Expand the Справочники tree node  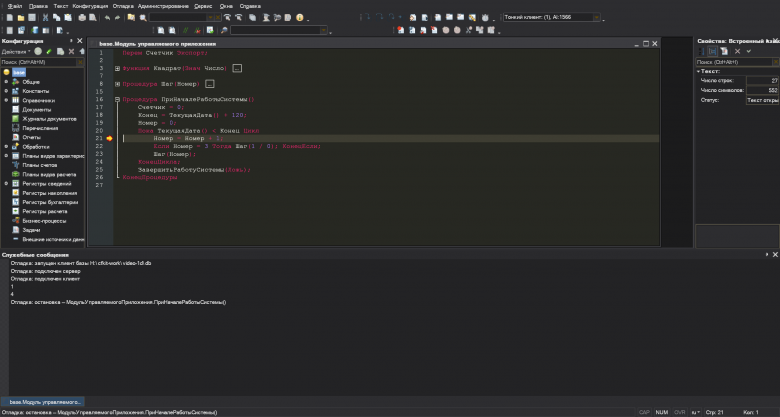[6, 100]
